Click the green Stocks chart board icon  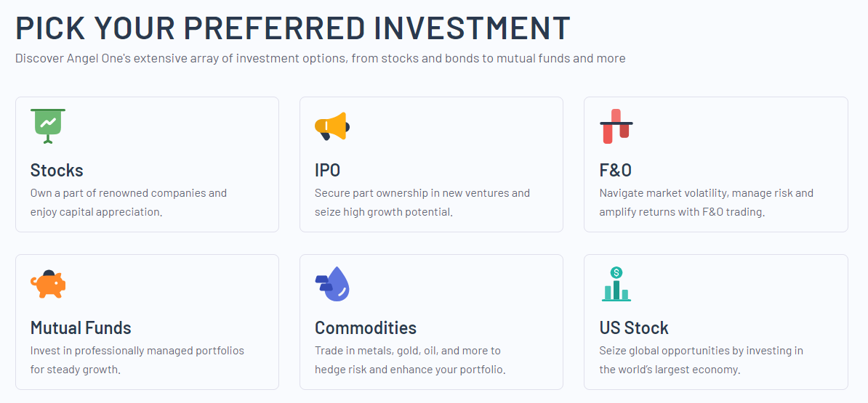tap(48, 126)
